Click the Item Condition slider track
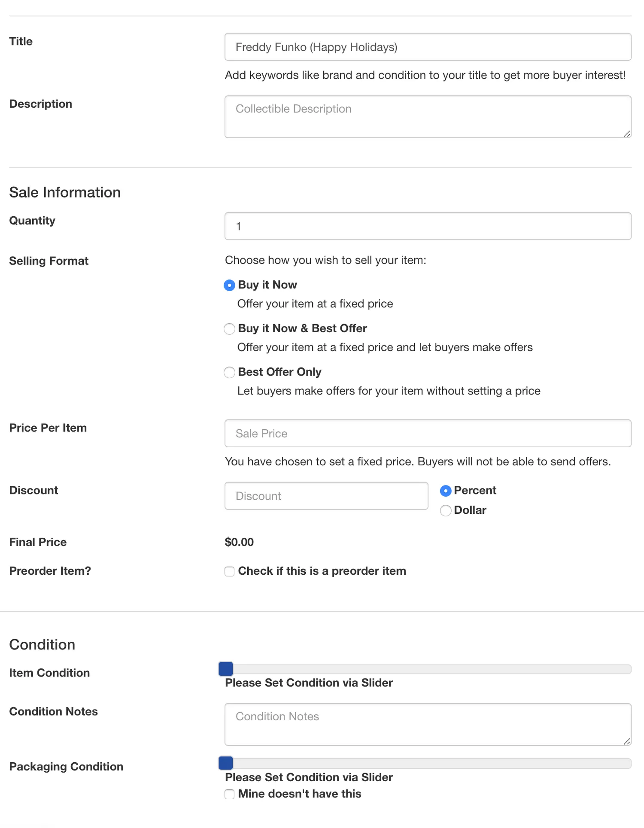 [x=429, y=669]
